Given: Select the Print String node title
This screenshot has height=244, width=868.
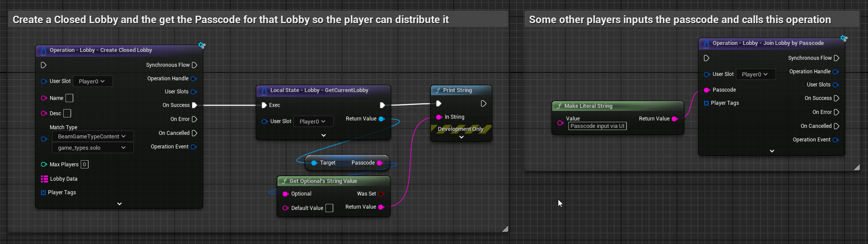Looking at the screenshot, I should [x=457, y=90].
